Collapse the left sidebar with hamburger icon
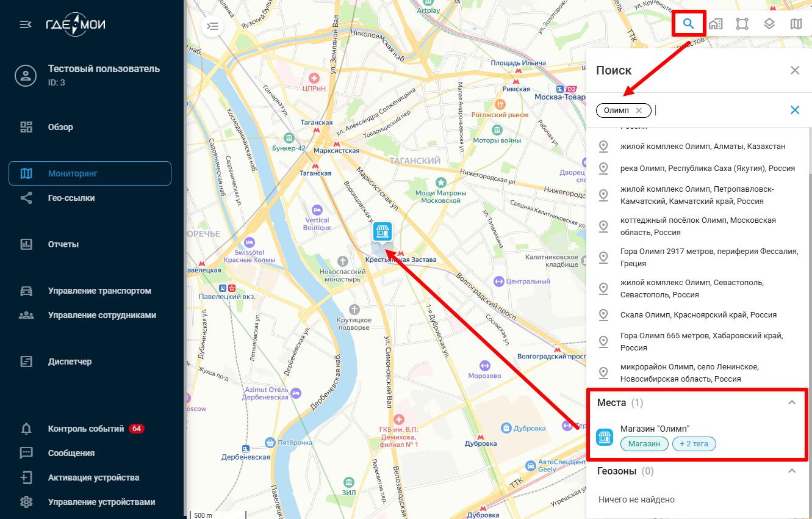The image size is (812, 519). coord(25,24)
